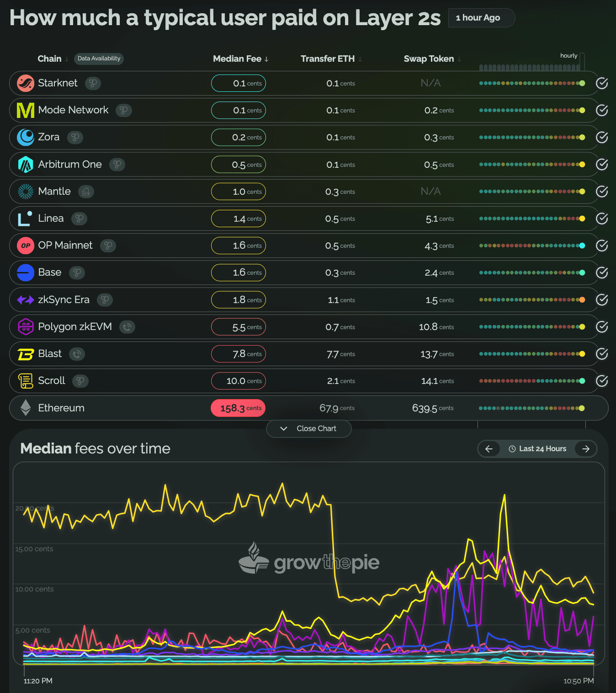Go to previous time range arrow
Image resolution: width=616 pixels, height=693 pixels.
pyautogui.click(x=489, y=449)
